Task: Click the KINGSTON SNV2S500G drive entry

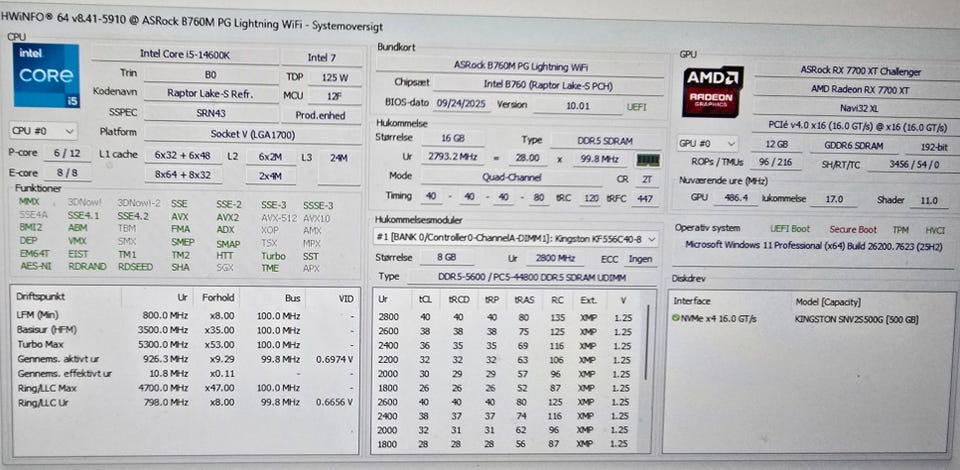Action: 856,319
